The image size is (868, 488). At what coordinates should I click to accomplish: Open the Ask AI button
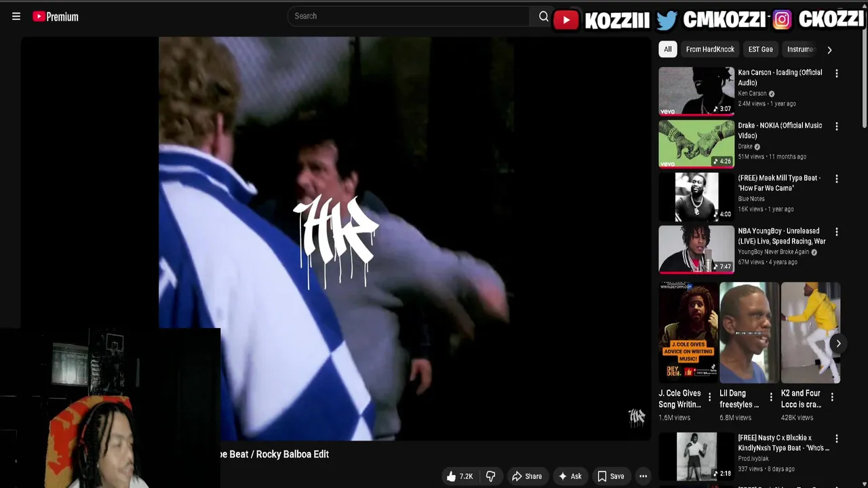coord(570,476)
